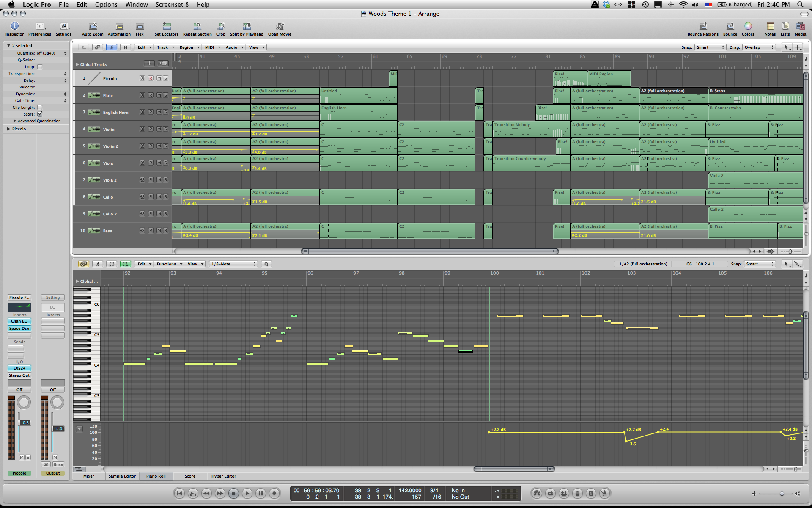Open the Drag Overlap dropdown
The height and width of the screenshot is (508, 812).
[759, 47]
